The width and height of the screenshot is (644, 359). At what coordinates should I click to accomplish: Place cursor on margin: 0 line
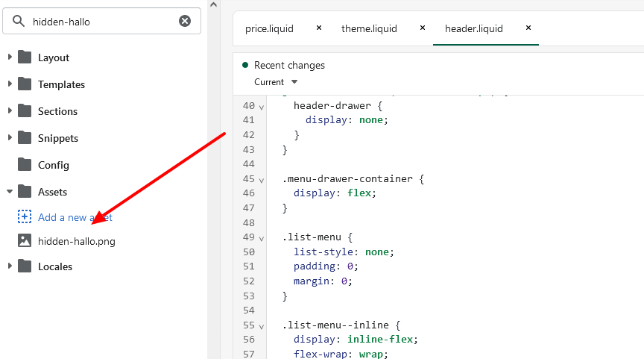click(x=323, y=281)
